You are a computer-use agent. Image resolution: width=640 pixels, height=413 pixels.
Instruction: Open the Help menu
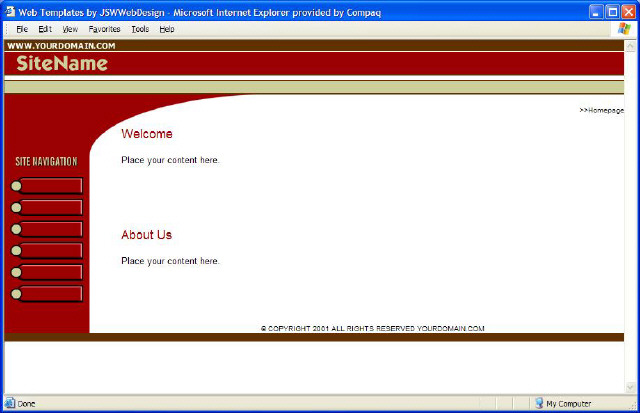pyautogui.click(x=167, y=29)
